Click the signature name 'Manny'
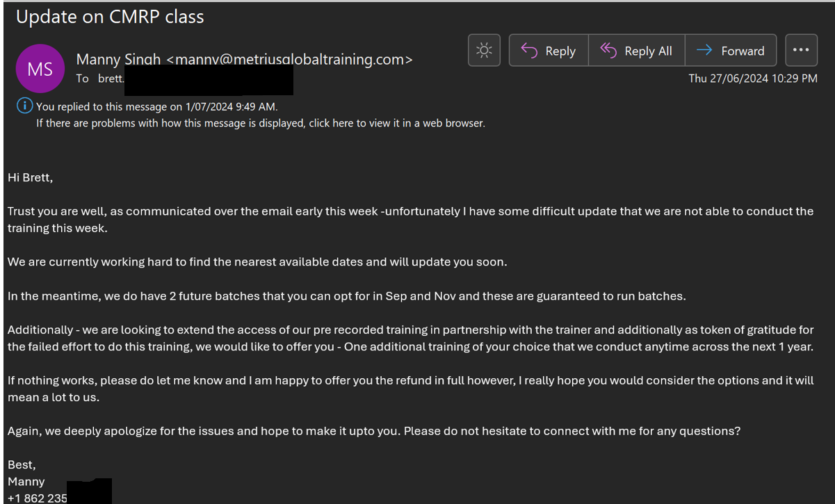The height and width of the screenshot is (504, 835). click(x=26, y=481)
